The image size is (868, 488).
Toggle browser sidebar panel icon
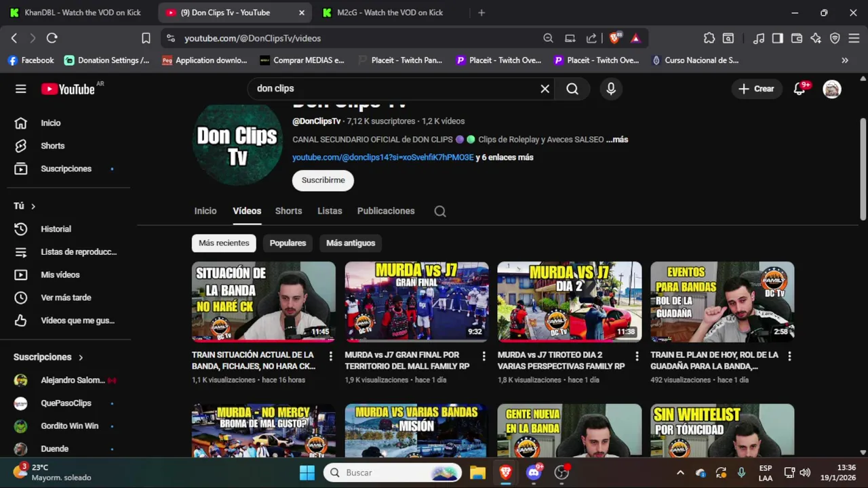[778, 39]
